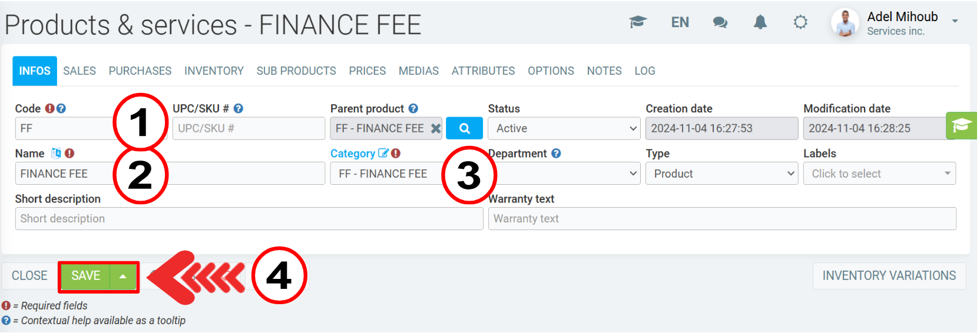Expand the Type dropdown showing Product
The width and height of the screenshot is (980, 333).
[721, 174]
